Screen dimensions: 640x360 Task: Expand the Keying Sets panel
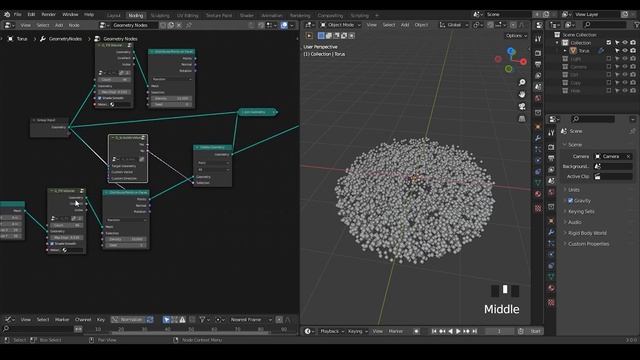tap(581, 211)
